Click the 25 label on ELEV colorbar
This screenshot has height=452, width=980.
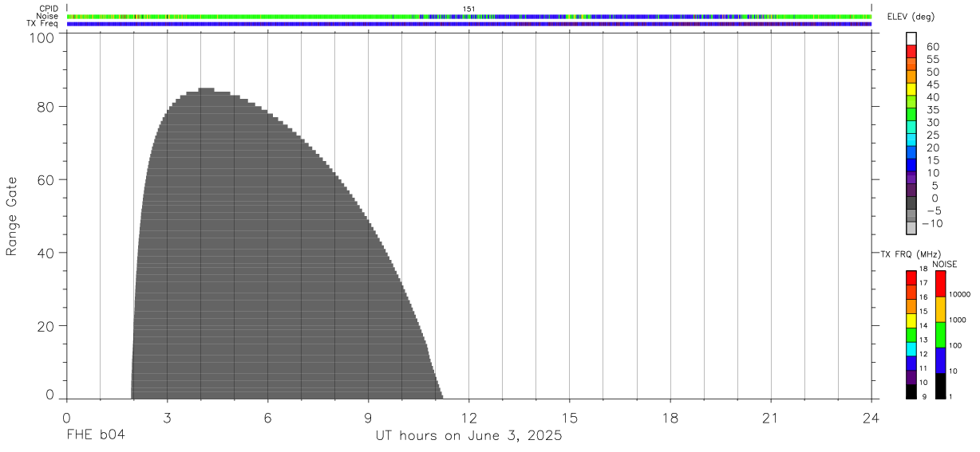click(932, 136)
